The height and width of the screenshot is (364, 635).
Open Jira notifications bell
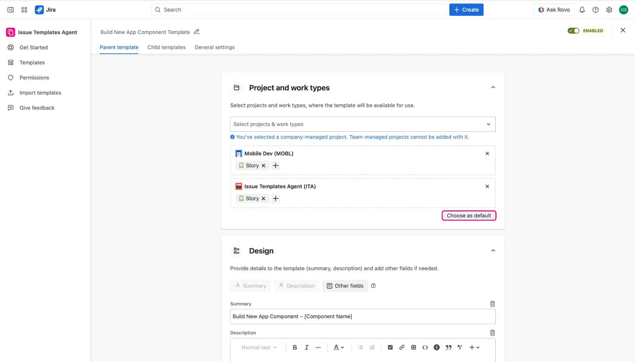pyautogui.click(x=582, y=10)
